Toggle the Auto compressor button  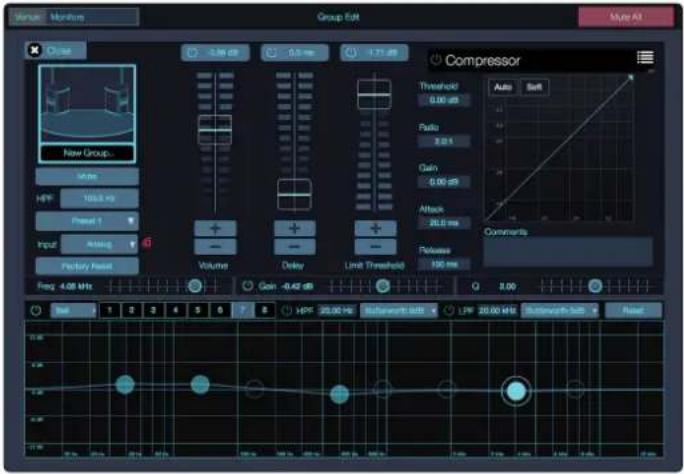click(503, 87)
